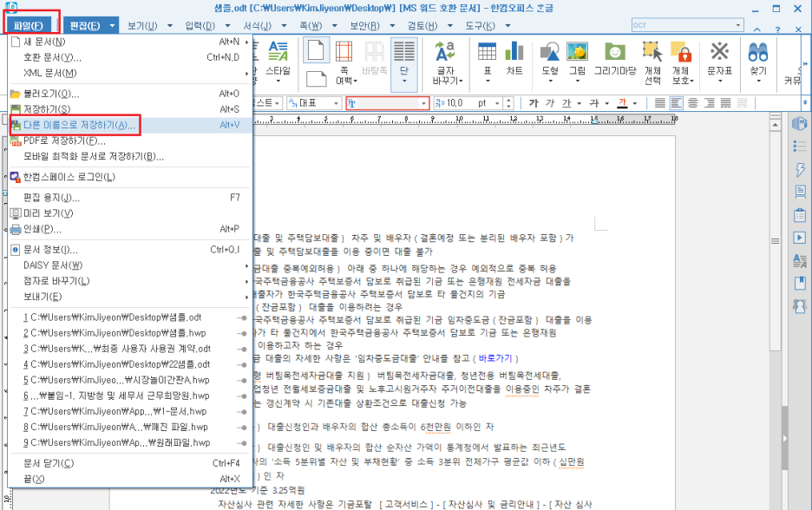Screen dimensions: 812x510
Task: Expand the 보기 menu dropdown arrow
Action: [x=170, y=25]
